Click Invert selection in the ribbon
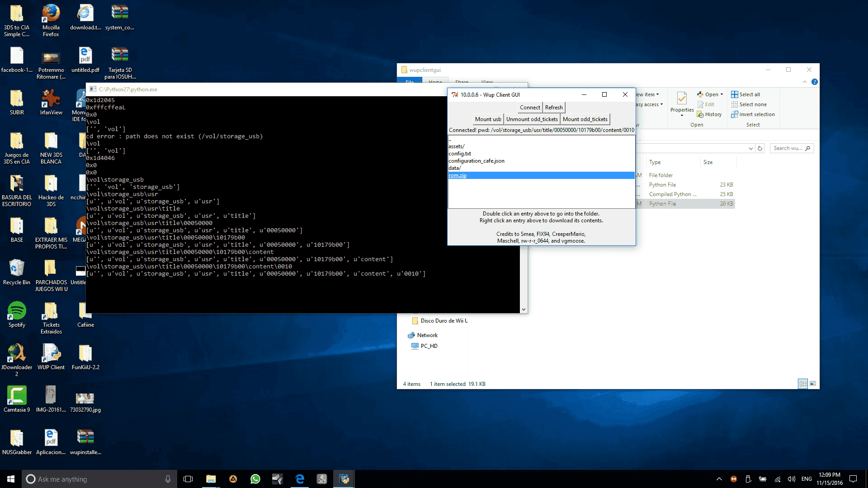 pos(753,114)
